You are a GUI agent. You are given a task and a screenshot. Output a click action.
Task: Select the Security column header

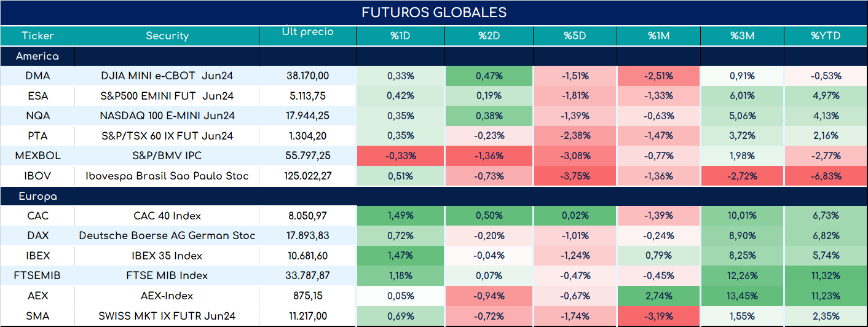coord(167,36)
